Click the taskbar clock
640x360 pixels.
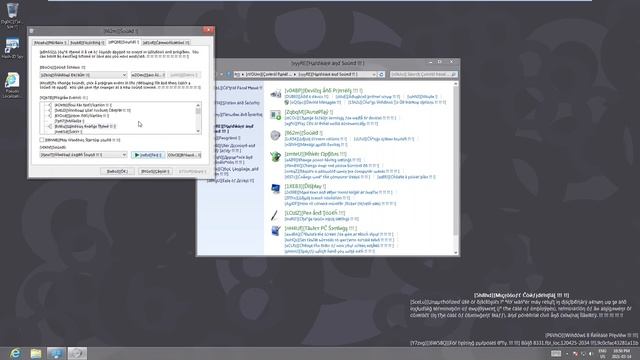[621, 353]
